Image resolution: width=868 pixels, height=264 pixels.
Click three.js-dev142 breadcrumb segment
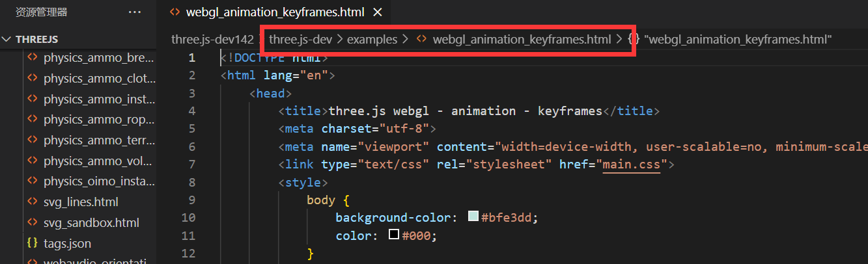click(x=212, y=39)
